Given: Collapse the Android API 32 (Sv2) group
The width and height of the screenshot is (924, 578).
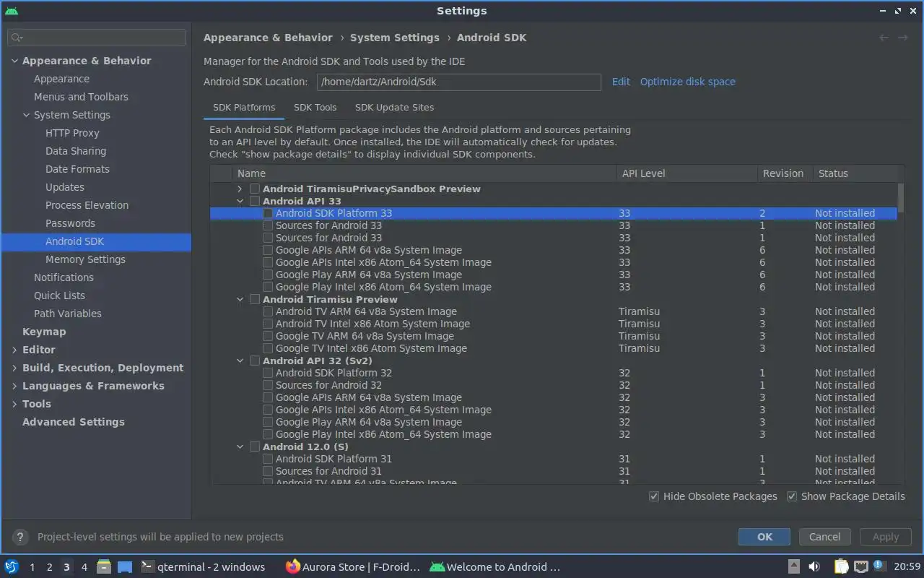Looking at the screenshot, I should [240, 361].
